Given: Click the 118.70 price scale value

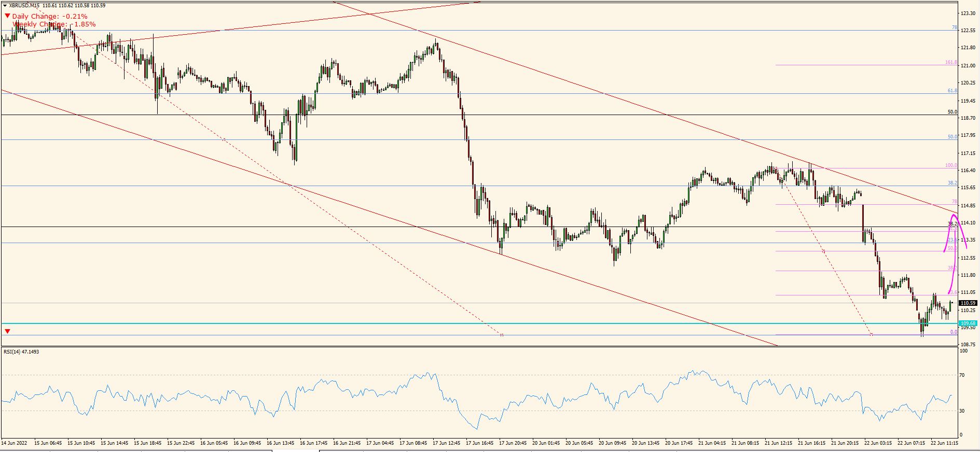Looking at the screenshot, I should click(968, 118).
